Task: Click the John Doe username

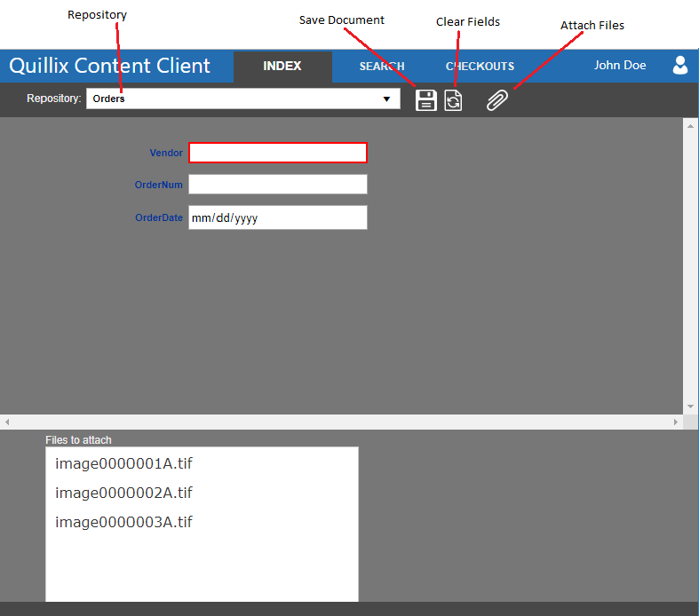Action: pos(620,66)
